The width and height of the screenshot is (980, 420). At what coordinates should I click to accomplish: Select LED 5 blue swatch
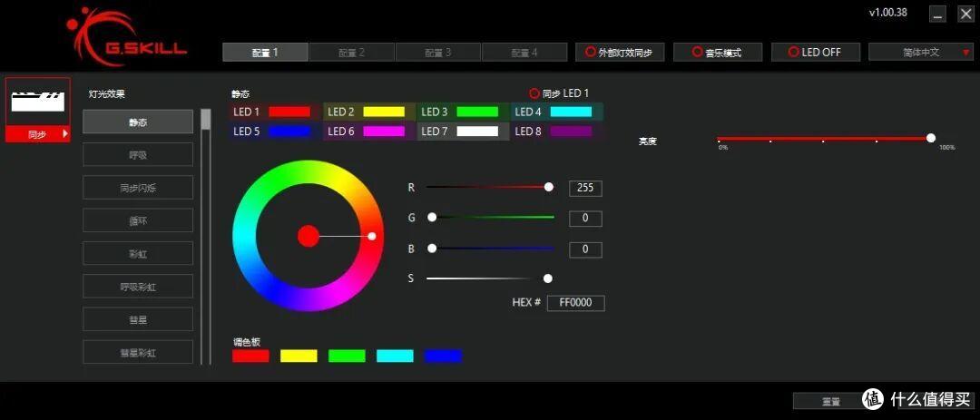tap(289, 132)
